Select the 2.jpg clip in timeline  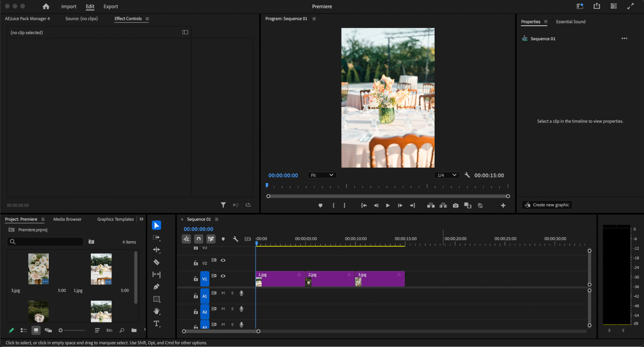point(330,279)
